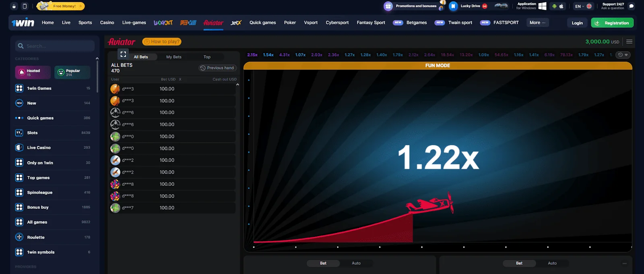The width and height of the screenshot is (644, 274).
Task: Expand the More navigation menu
Action: [x=537, y=23]
